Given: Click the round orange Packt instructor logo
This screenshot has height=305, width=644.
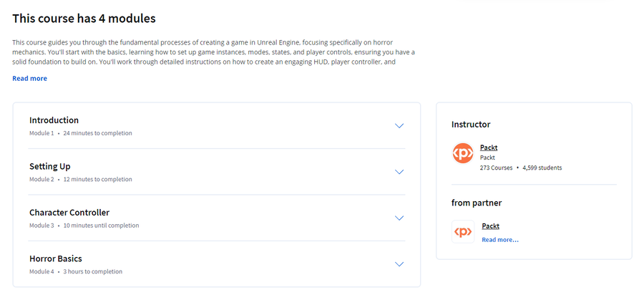Looking at the screenshot, I should [463, 153].
